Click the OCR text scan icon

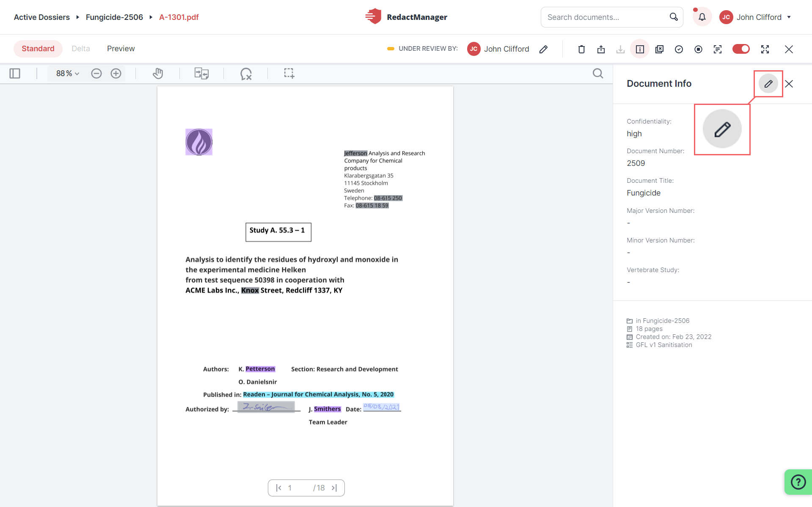pos(718,49)
